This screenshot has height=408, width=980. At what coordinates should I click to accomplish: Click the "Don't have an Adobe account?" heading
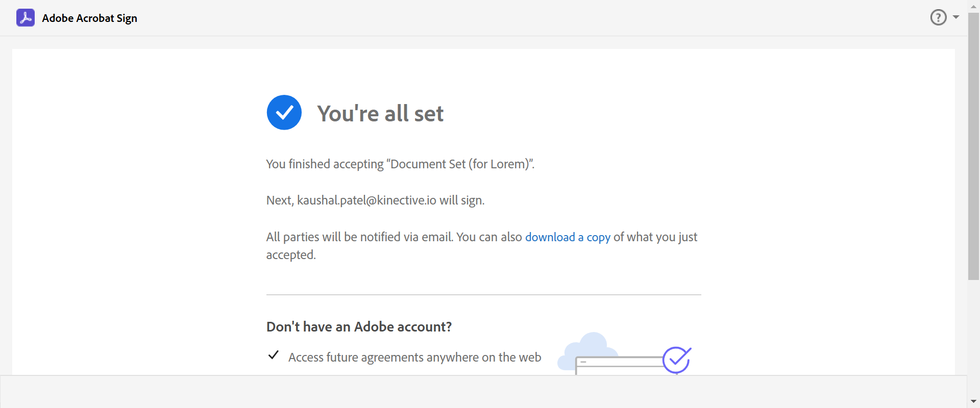pyautogui.click(x=359, y=327)
